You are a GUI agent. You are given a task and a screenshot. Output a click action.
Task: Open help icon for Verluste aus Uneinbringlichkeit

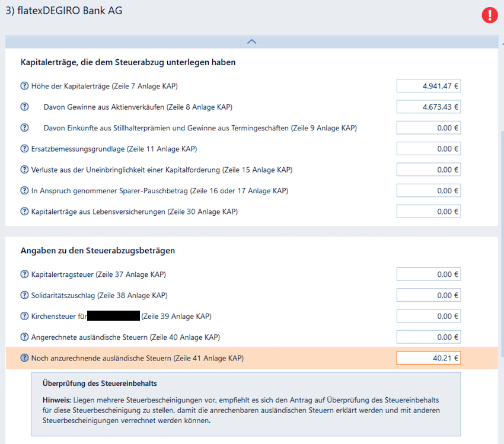24,170
